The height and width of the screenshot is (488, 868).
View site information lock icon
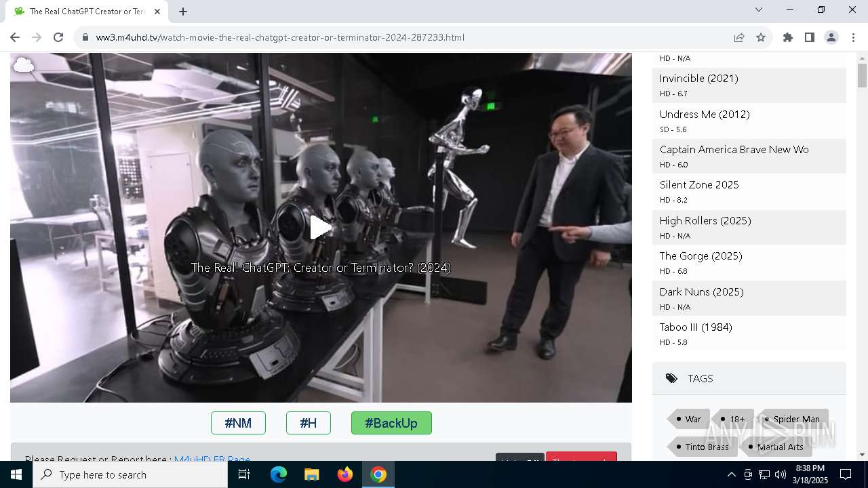85,37
